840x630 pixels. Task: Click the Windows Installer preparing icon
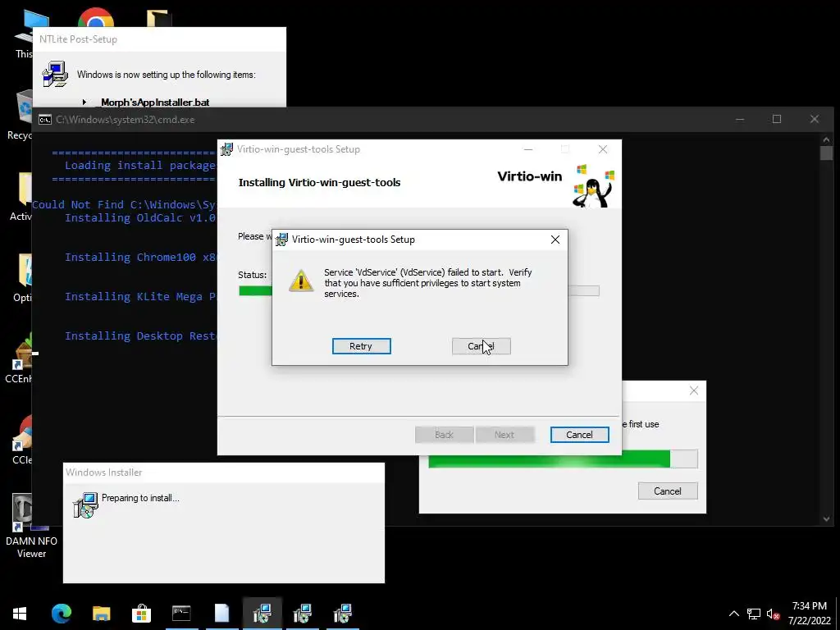(x=85, y=504)
